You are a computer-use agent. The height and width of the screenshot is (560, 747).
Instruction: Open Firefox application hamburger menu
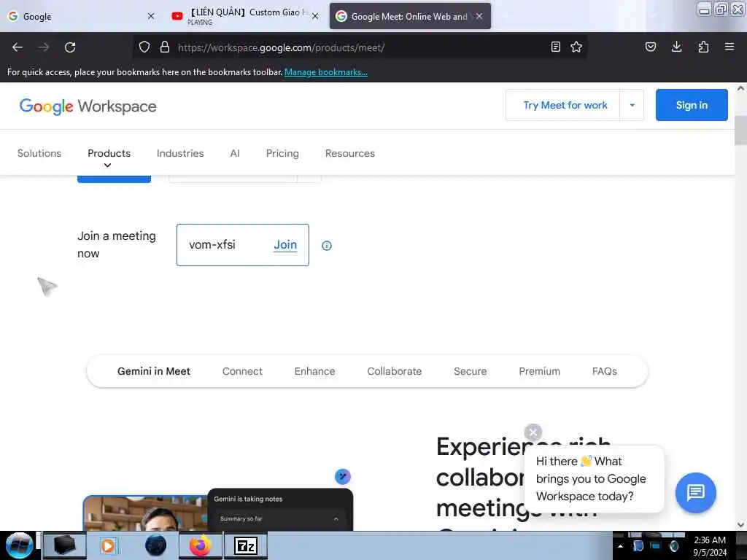click(729, 47)
